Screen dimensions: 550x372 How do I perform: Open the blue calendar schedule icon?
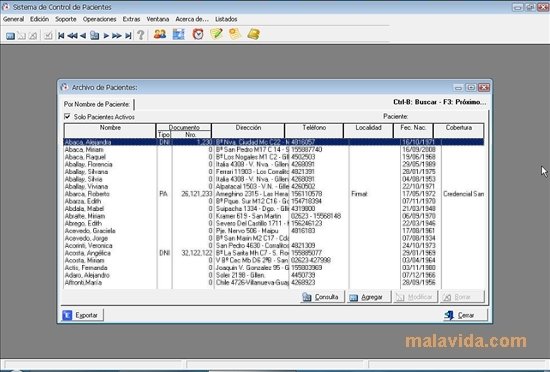[179, 34]
